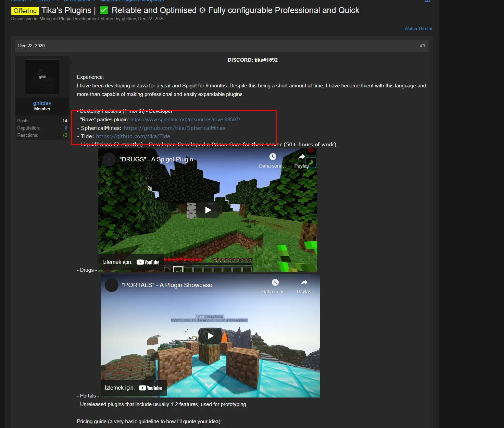Click ghitdev's avatar image

tap(42, 77)
